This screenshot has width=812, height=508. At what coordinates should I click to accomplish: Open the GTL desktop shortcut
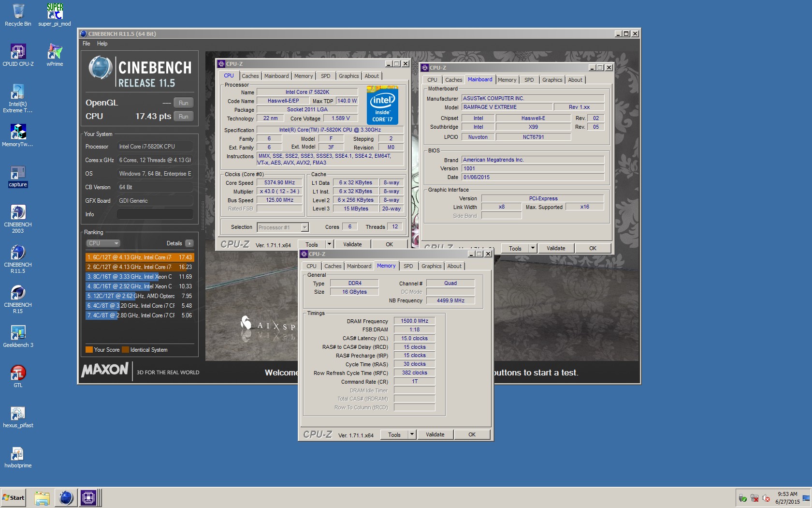tap(18, 376)
